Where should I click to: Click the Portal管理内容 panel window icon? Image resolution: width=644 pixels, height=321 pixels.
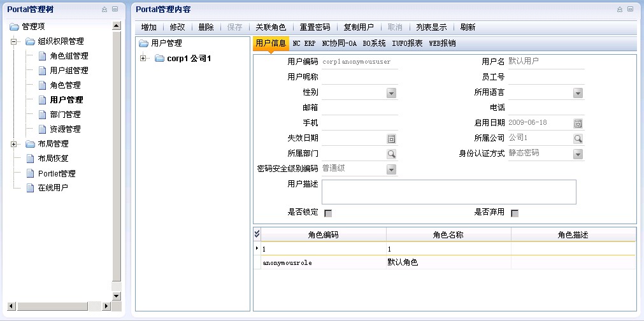click(630, 10)
